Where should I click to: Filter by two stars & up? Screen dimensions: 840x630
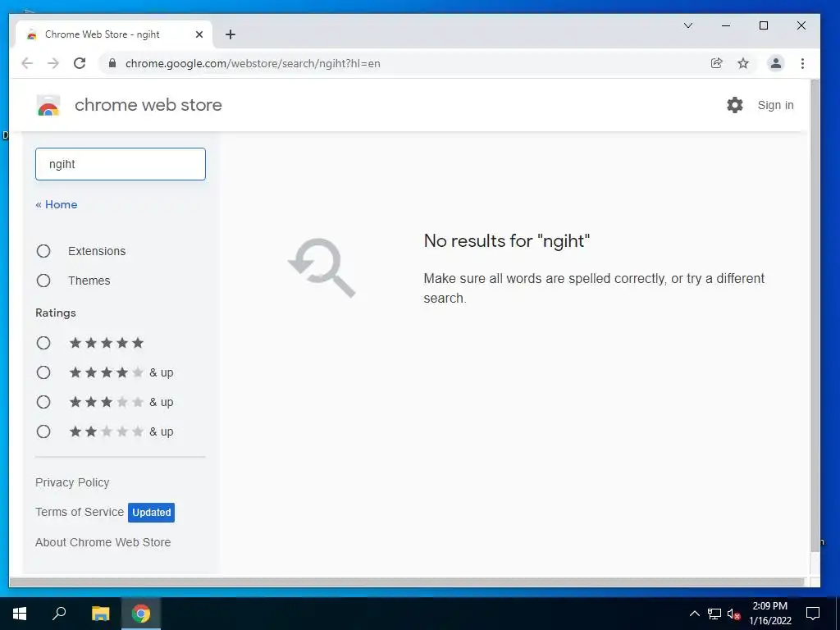pyautogui.click(x=43, y=431)
